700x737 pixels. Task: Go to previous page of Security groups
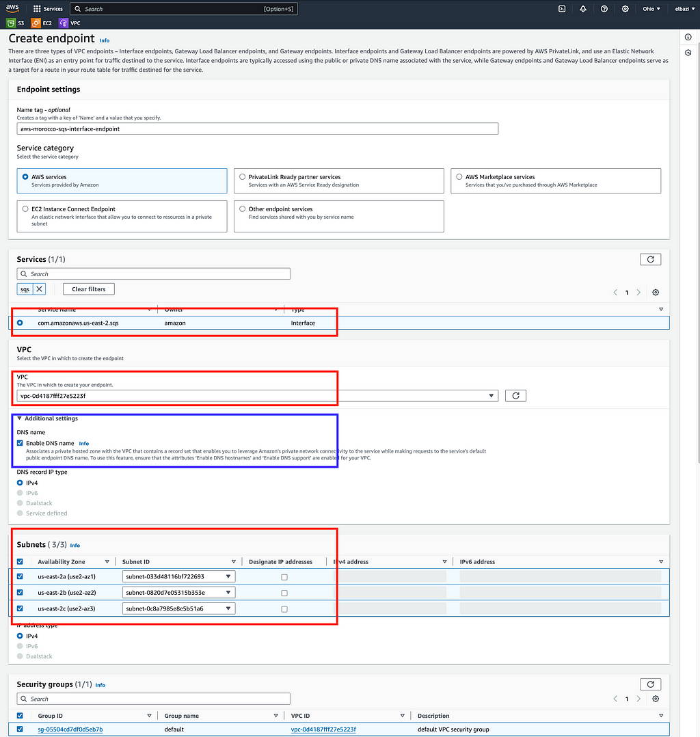point(615,699)
